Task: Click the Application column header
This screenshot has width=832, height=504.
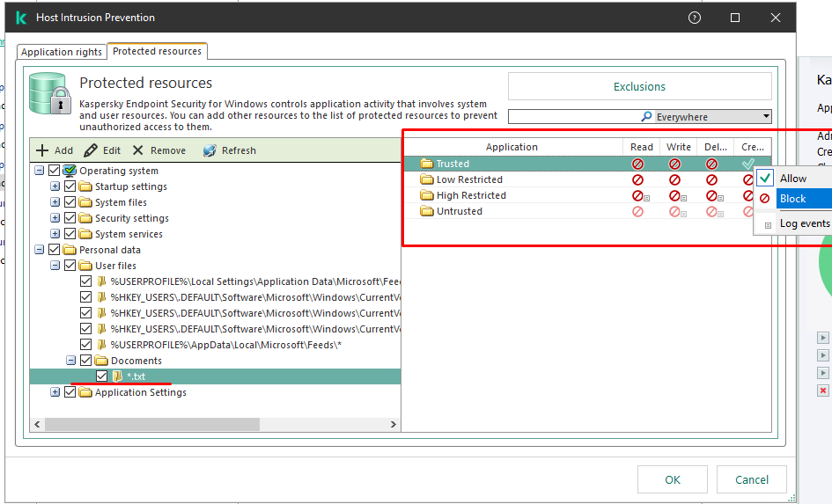Action: 512,147
